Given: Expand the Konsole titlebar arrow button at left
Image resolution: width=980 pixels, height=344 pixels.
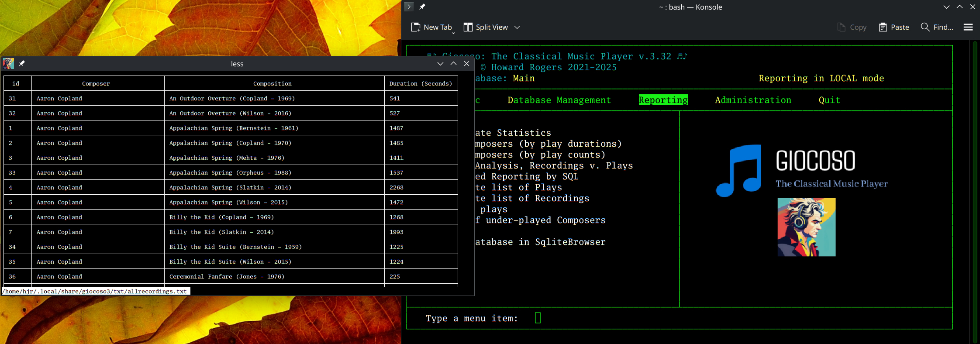Looking at the screenshot, I should point(409,7).
